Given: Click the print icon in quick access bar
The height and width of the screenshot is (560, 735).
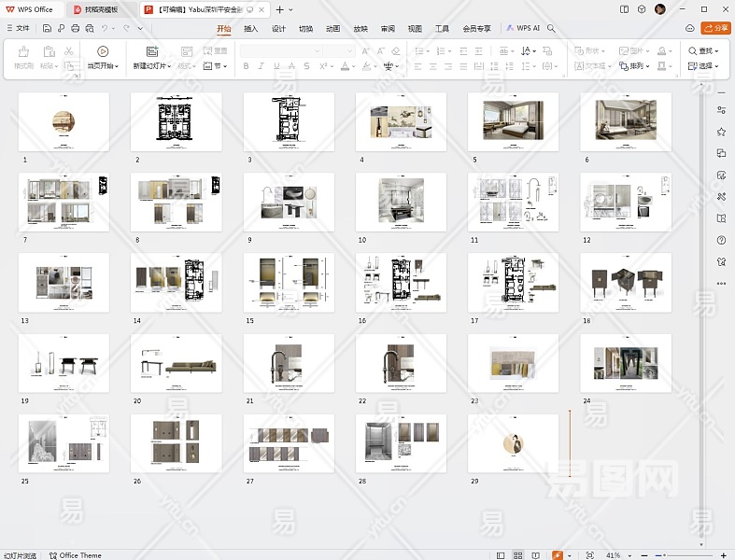Looking at the screenshot, I should (x=75, y=29).
